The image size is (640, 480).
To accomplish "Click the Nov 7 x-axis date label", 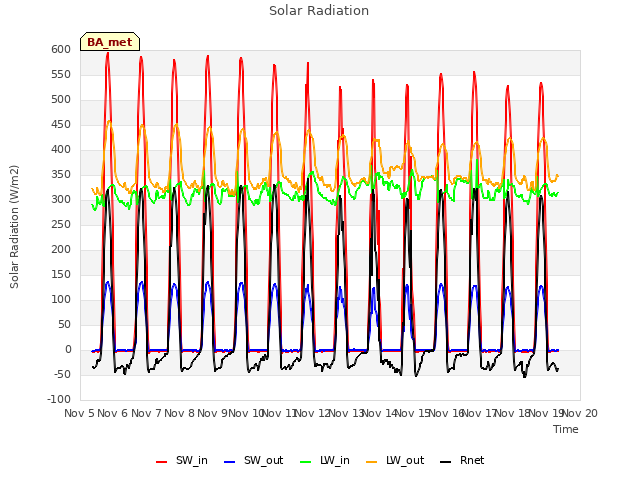I will tap(147, 413).
